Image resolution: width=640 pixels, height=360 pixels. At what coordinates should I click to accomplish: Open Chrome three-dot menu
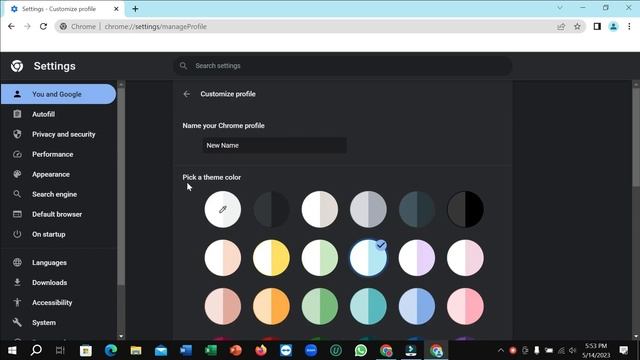(x=629, y=27)
